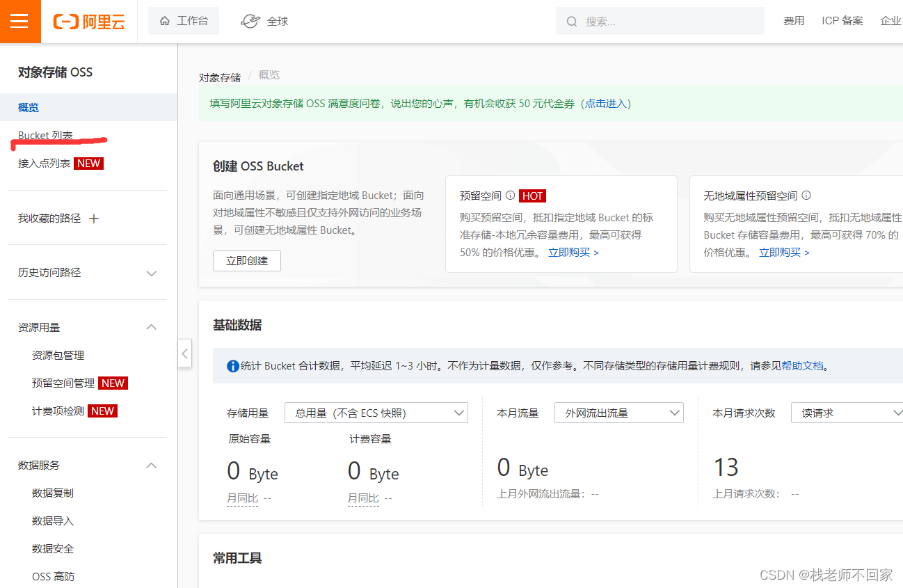Click the survey link (点击进入)
Image resolution: width=903 pixels, height=588 pixels.
(605, 103)
